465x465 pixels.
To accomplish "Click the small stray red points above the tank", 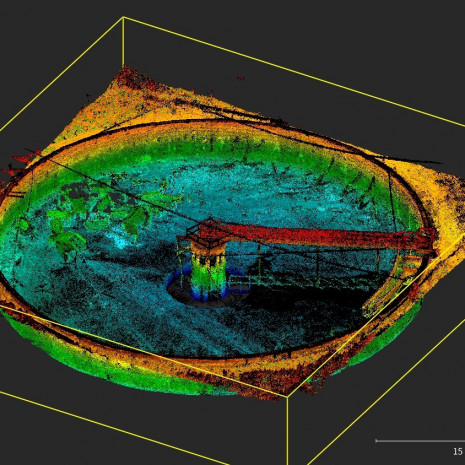I will click(x=240, y=78).
